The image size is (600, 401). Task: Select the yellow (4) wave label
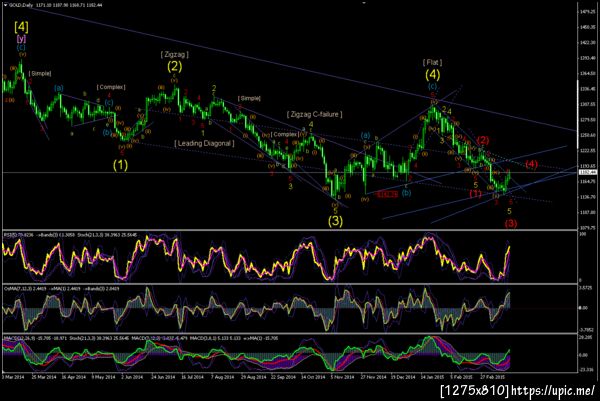point(433,74)
